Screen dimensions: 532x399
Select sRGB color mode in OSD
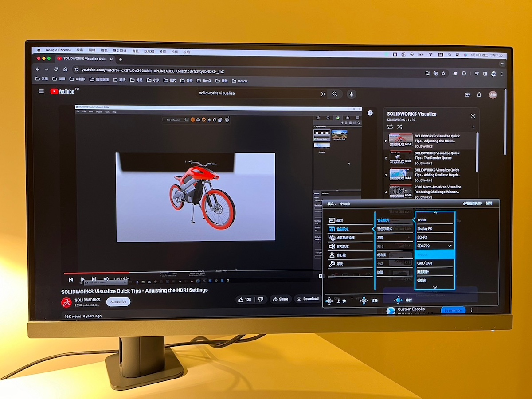tap(434, 220)
